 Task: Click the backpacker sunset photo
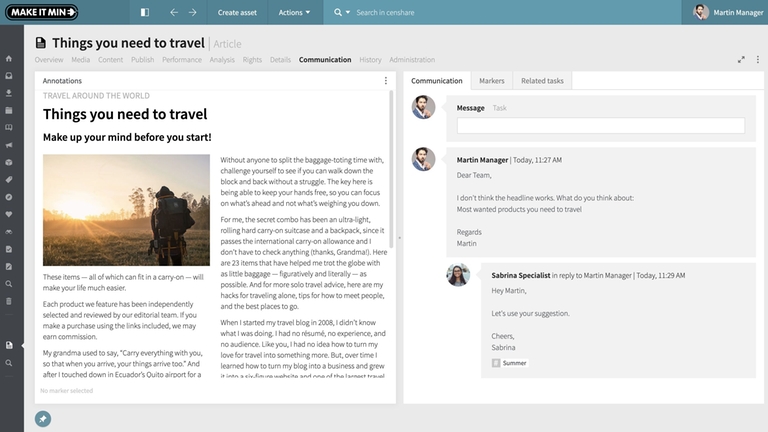(x=126, y=210)
